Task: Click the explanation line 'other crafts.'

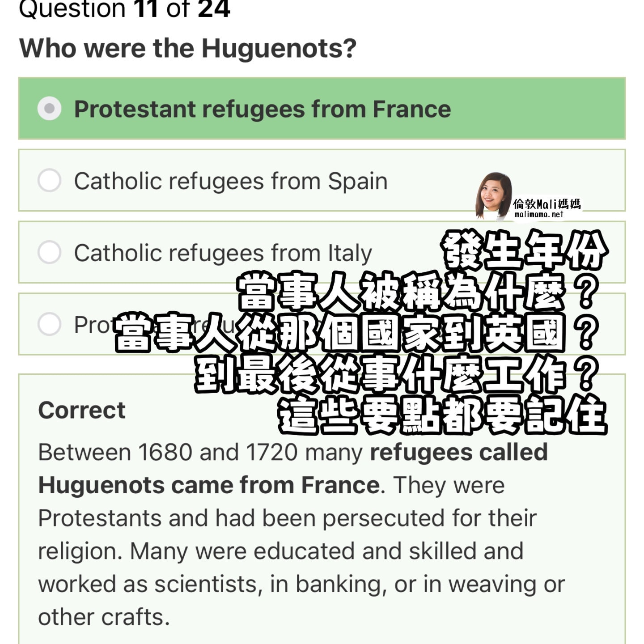Action: tap(104, 617)
